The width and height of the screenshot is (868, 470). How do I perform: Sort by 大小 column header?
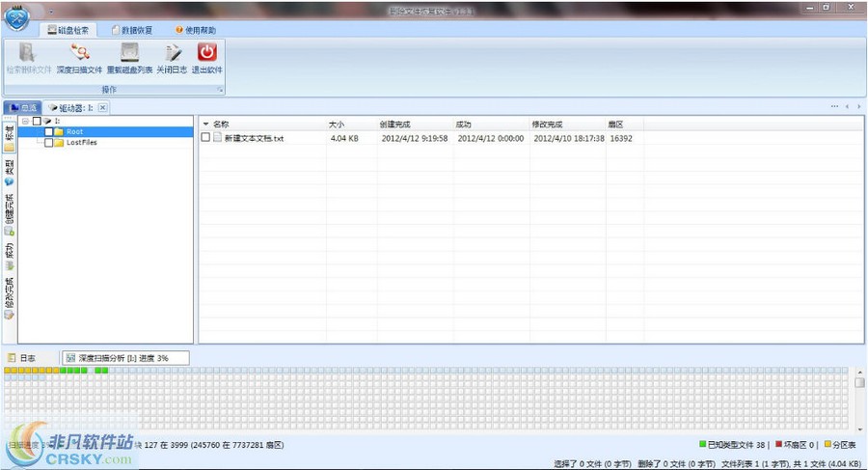tap(351, 124)
